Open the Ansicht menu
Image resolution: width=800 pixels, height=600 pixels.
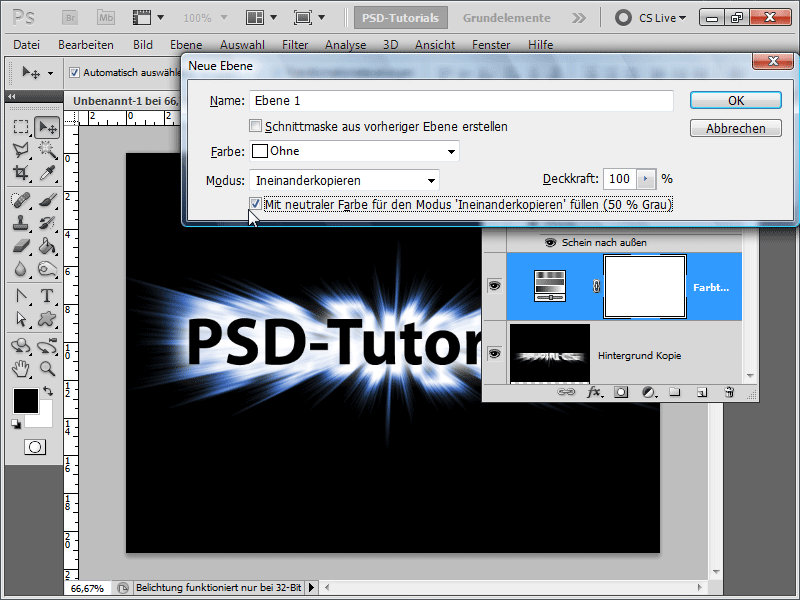(435, 45)
